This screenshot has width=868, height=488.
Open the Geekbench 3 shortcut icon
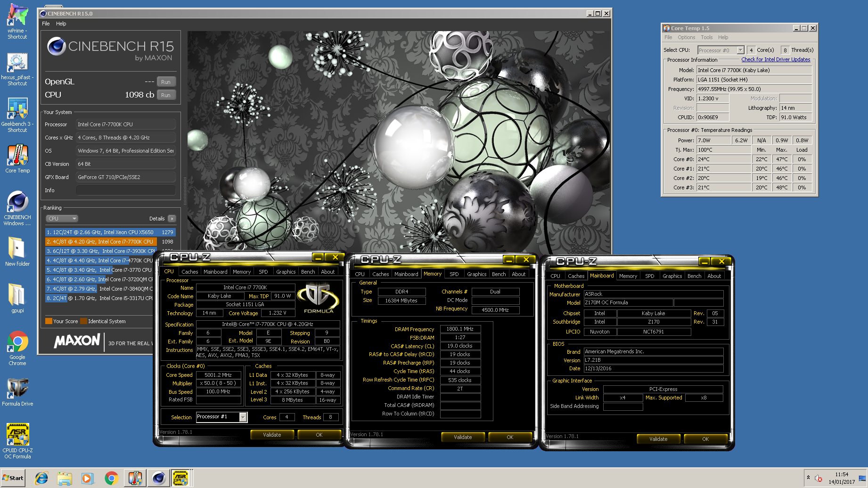[x=17, y=115]
